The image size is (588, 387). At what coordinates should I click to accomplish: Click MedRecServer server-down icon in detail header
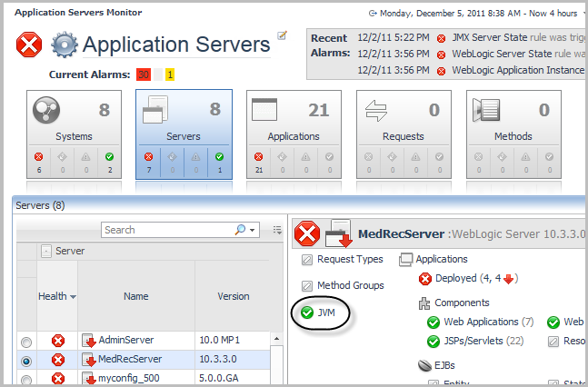click(338, 234)
